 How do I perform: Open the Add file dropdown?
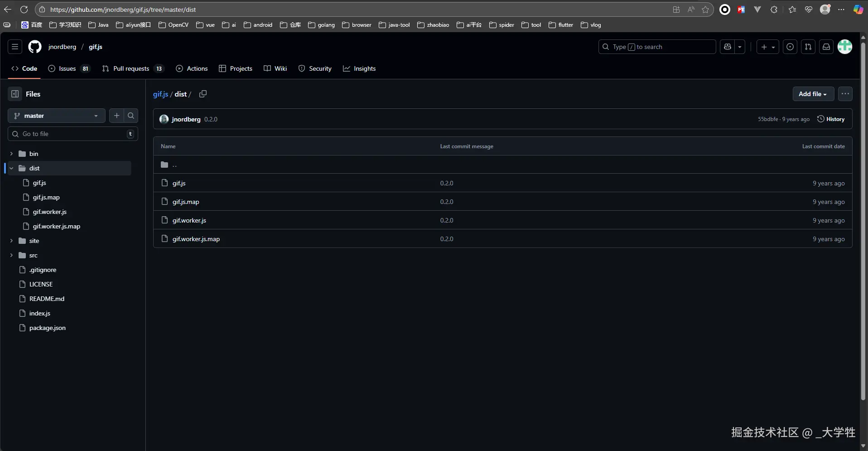[x=813, y=94]
